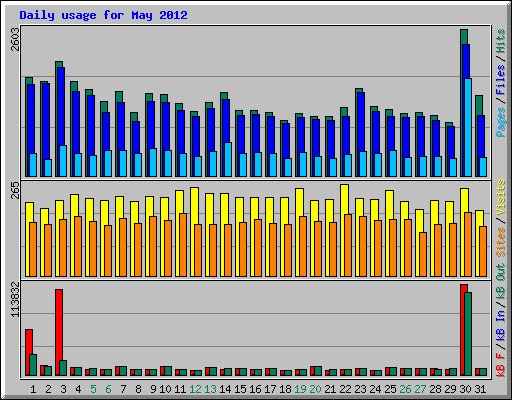Click day 22 on the x-axis
The width and height of the screenshot is (512, 400).
tap(345, 389)
